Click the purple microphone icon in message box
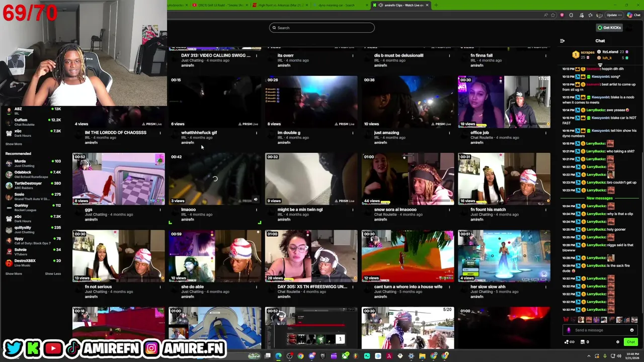 point(569,330)
